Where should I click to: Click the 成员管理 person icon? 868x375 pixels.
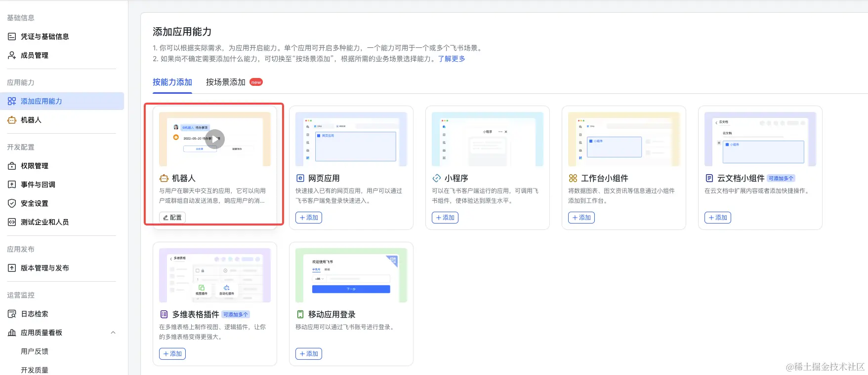(x=12, y=55)
